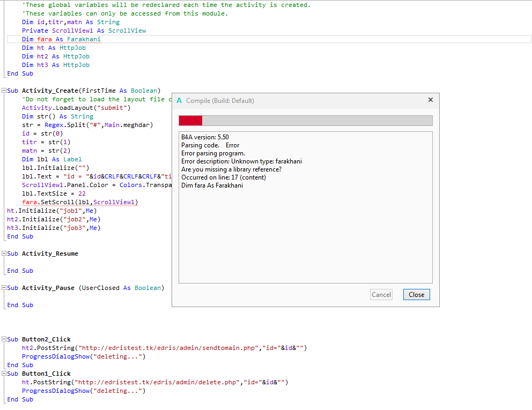Click the B4A icon in Compile dialog title
532x410 pixels.
pos(179,101)
